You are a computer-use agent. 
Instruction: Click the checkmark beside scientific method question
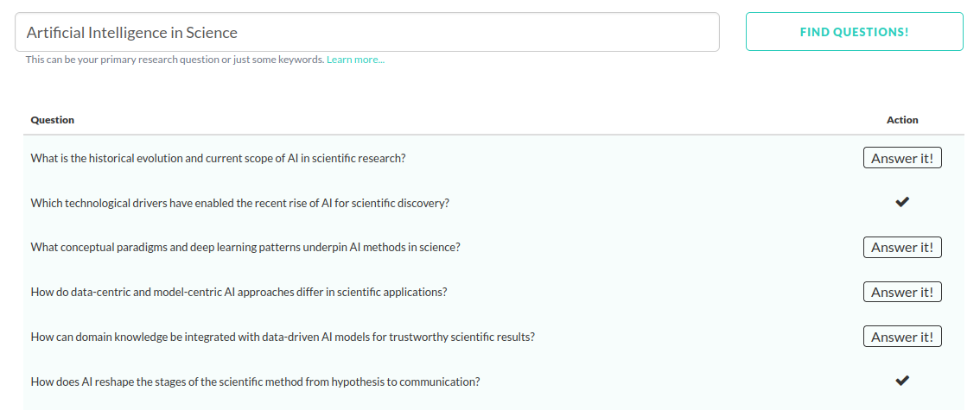coord(902,381)
